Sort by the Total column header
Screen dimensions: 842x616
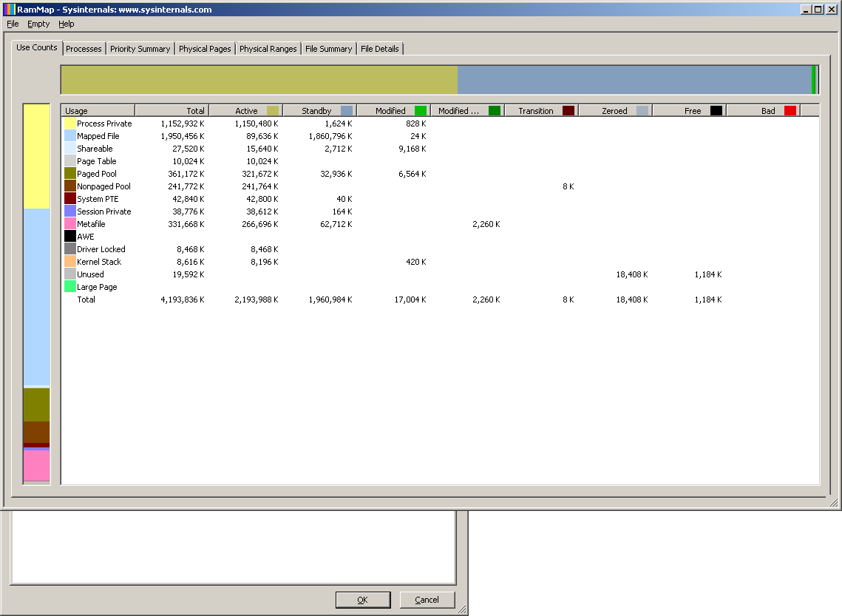pyautogui.click(x=172, y=111)
